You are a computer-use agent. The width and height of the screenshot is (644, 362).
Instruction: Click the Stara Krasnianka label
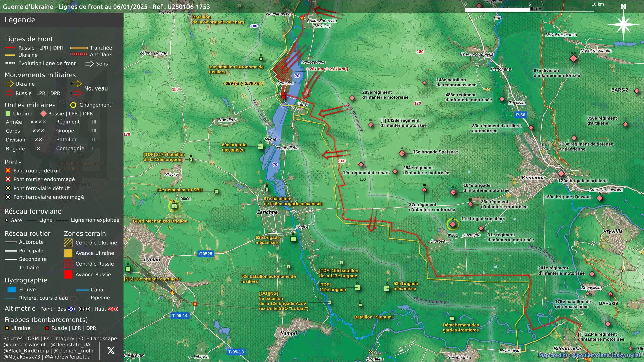(605, 190)
